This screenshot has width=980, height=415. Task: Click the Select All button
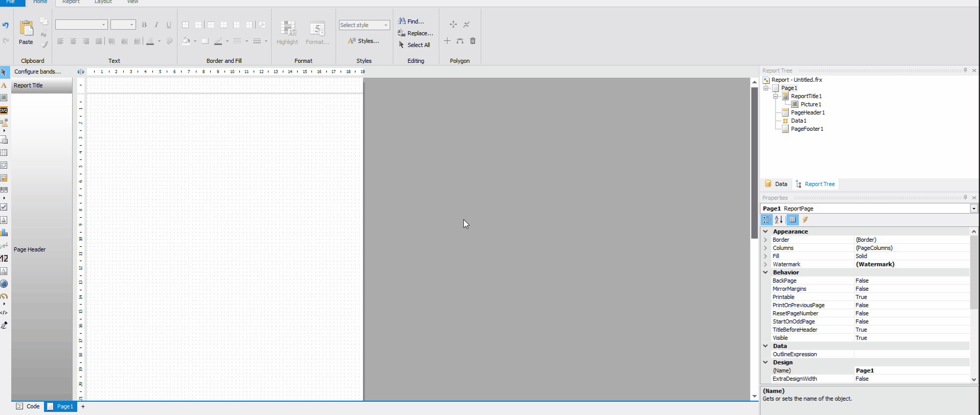pyautogui.click(x=414, y=45)
